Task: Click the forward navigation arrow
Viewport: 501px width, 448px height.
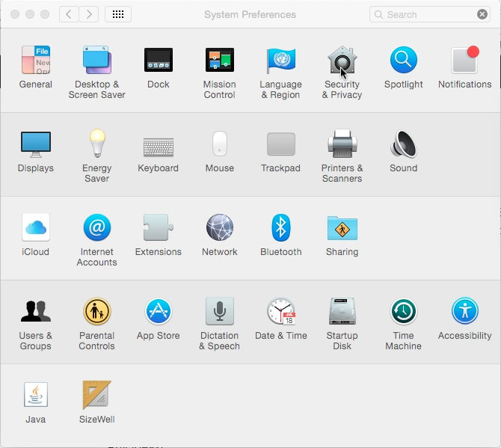Action: pos(89,14)
